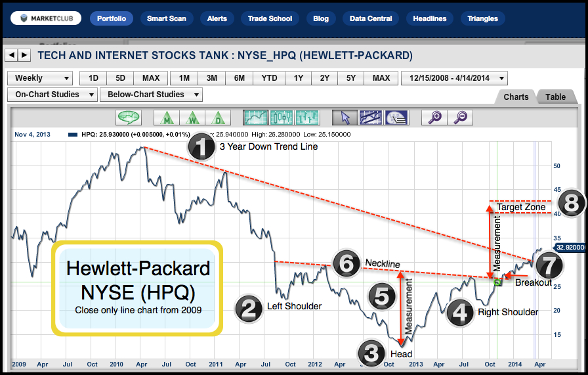Switch to OHLC bar chart style
The width and height of the screenshot is (588, 375).
coord(308,118)
